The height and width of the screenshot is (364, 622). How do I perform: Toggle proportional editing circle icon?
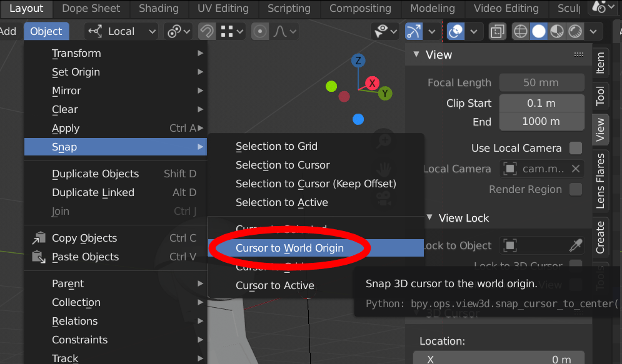point(260,31)
